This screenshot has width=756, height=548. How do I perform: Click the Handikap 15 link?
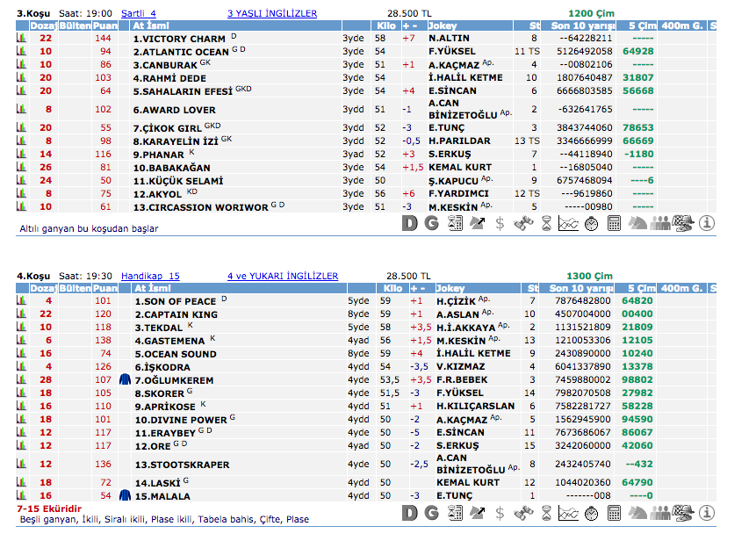(x=150, y=276)
